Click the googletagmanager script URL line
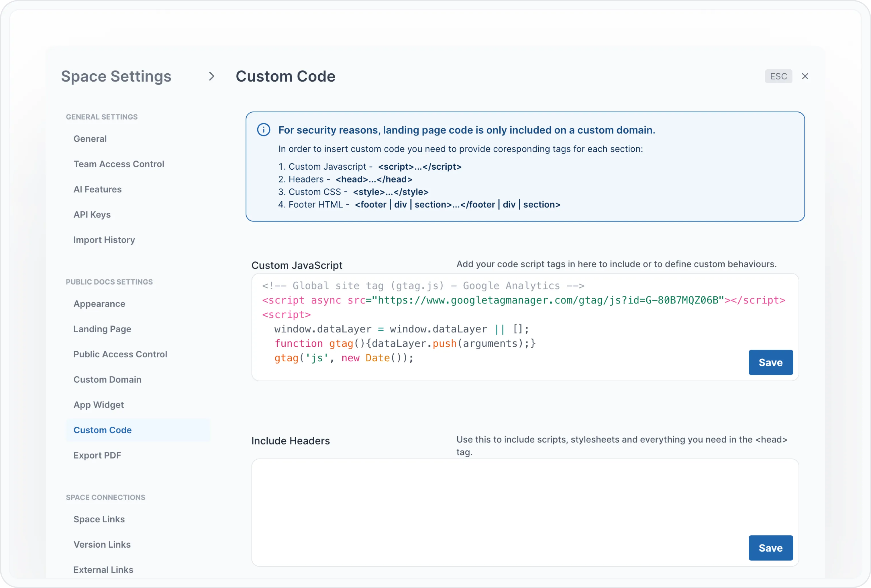 523,301
